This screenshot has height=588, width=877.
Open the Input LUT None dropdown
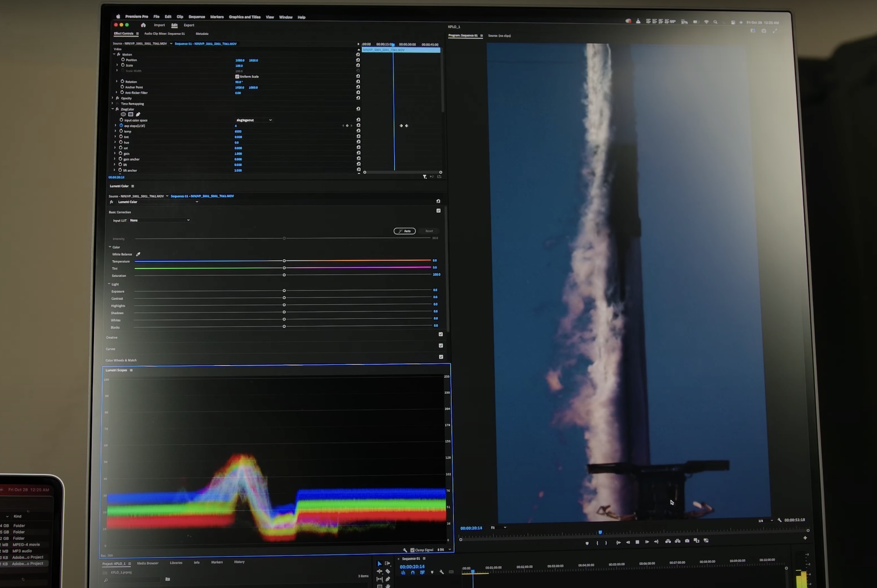160,220
